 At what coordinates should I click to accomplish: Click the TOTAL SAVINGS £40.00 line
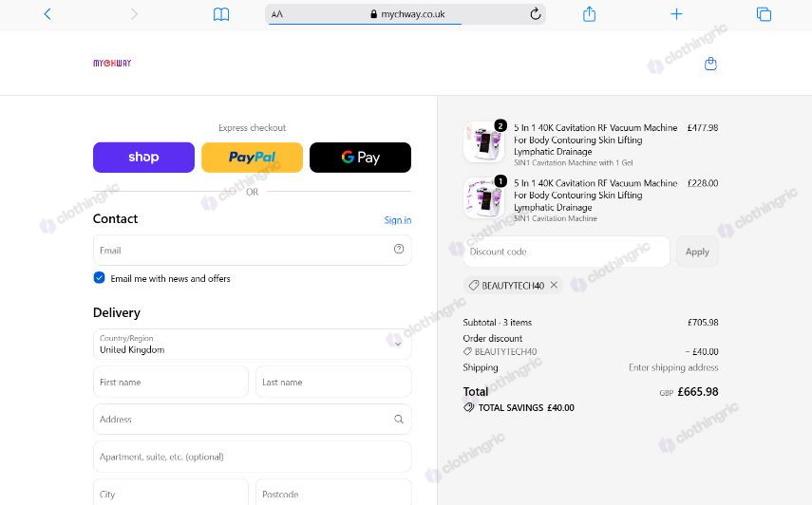(x=519, y=408)
